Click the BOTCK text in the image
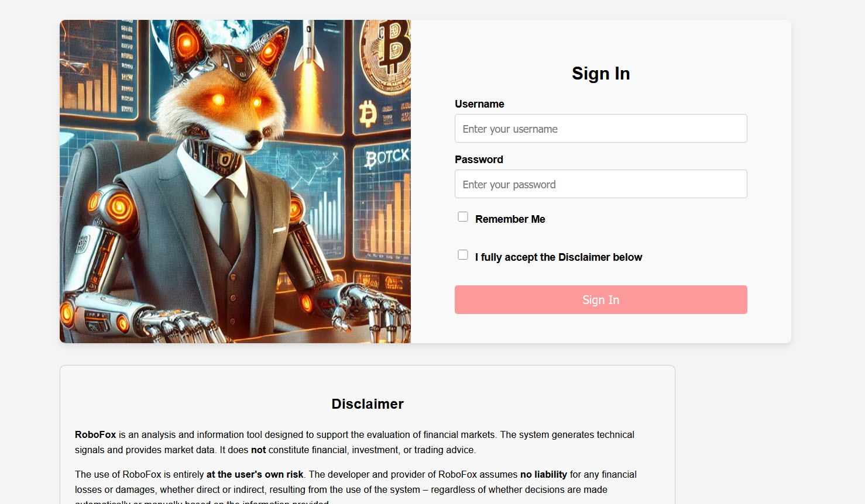 [x=387, y=157]
